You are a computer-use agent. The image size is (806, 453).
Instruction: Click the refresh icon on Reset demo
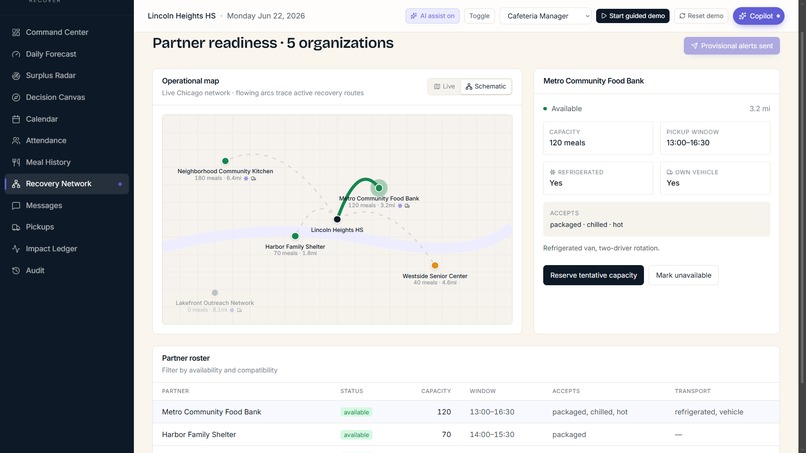pos(682,16)
